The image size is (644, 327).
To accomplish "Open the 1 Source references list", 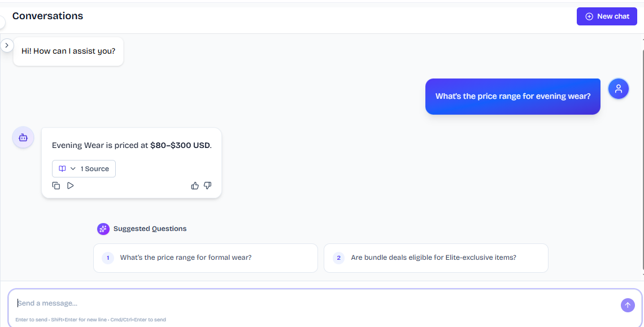I will coord(84,169).
